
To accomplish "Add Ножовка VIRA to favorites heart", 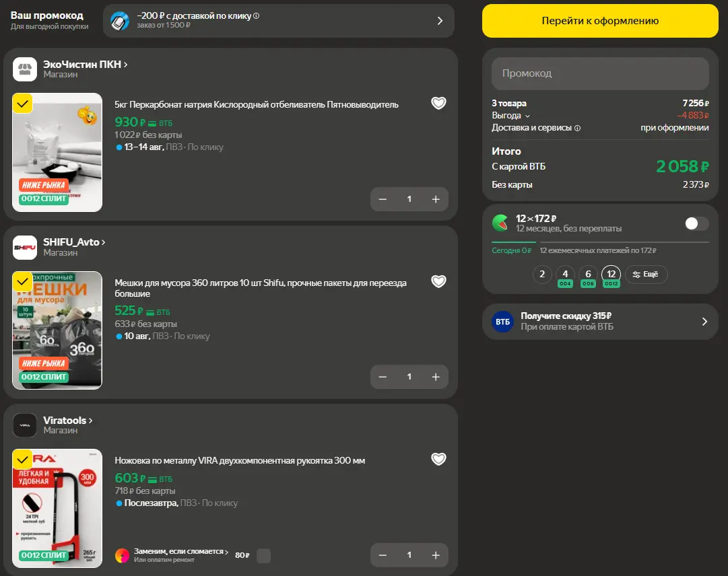I will 438,459.
